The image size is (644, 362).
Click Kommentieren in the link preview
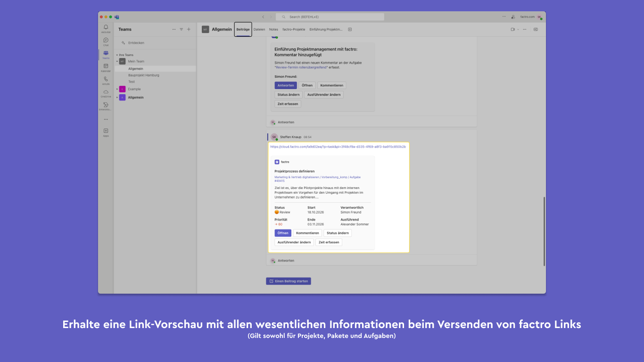coord(307,233)
